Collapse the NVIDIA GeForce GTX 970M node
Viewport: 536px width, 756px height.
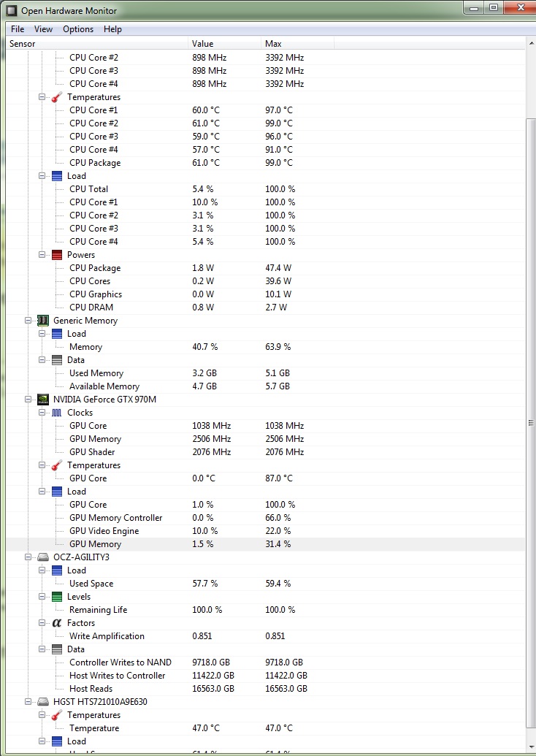(x=28, y=400)
